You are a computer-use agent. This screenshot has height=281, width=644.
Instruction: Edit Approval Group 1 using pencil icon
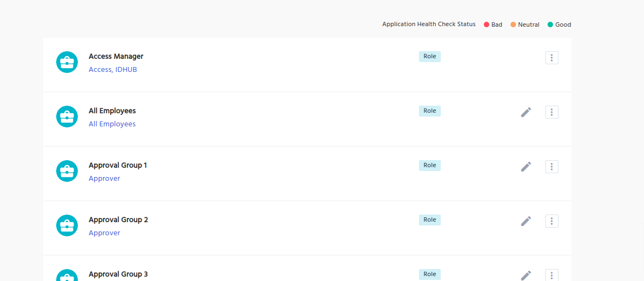click(526, 167)
